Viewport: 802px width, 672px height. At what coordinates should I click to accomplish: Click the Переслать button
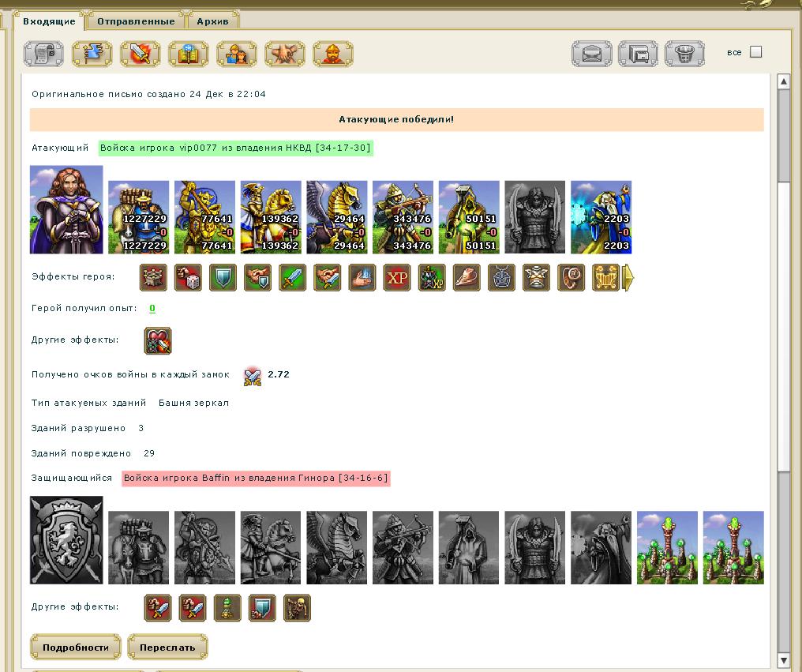(167, 648)
